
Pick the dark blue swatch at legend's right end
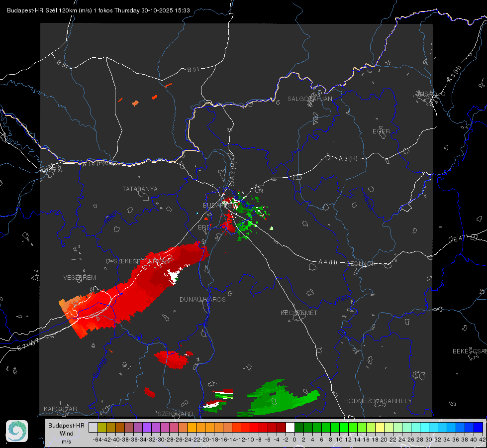pos(479,427)
